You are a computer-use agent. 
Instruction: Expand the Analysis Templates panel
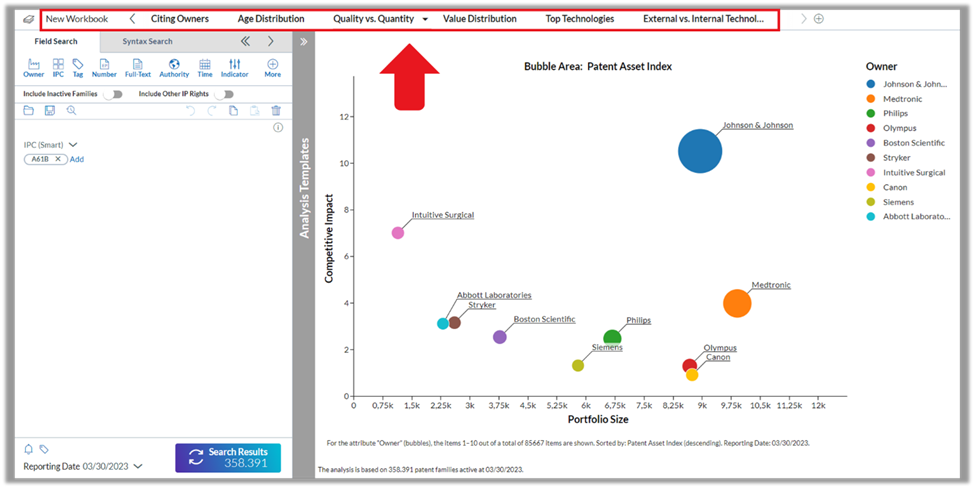tap(304, 42)
